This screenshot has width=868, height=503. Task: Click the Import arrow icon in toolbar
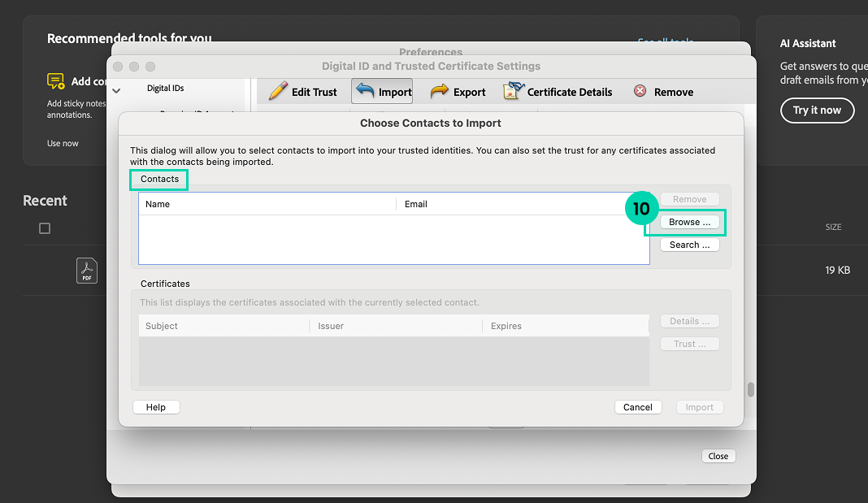[366, 91]
